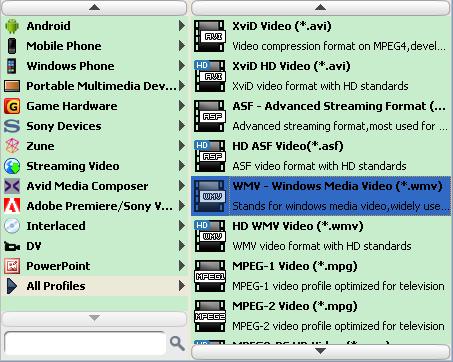Choose MPEG-1 Video (*.mpg) format
The width and height of the screenshot is (453, 362).
coord(321,276)
